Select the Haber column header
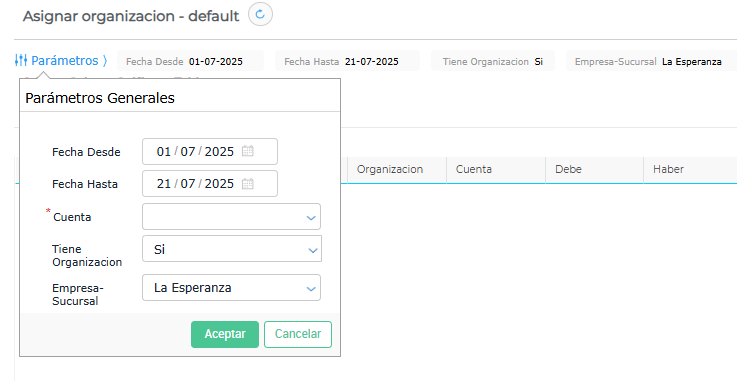Viewport: 737px width, 381px height. [x=690, y=170]
